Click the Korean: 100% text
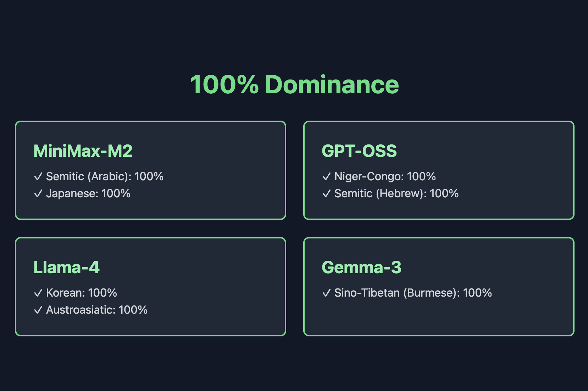The image size is (588, 391). (81, 293)
